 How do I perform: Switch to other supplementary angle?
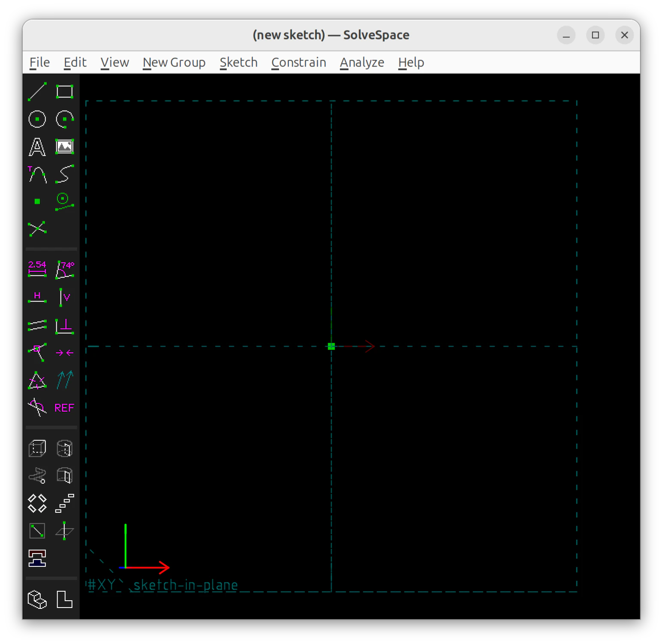[37, 408]
